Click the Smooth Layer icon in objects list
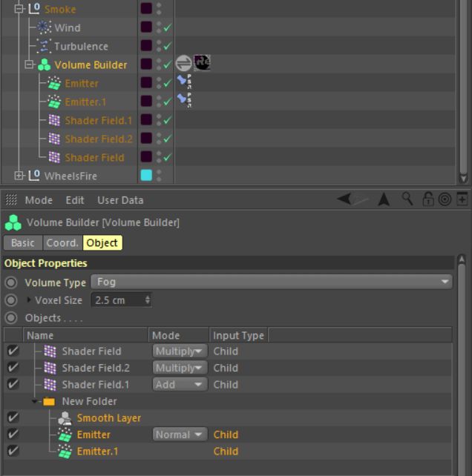The height and width of the screenshot is (476, 472). [65, 418]
